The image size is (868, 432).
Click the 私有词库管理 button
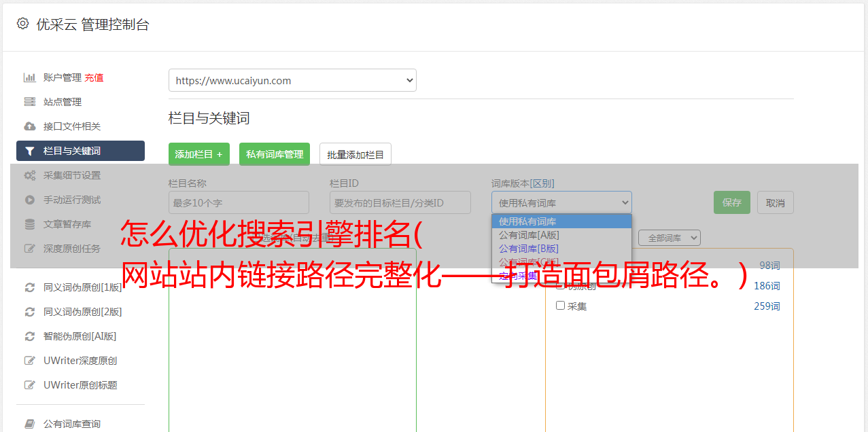(x=275, y=154)
